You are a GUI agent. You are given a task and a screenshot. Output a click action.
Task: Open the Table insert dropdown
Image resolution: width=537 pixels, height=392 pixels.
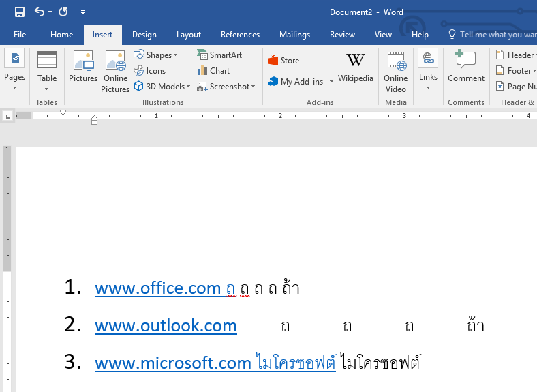47,72
